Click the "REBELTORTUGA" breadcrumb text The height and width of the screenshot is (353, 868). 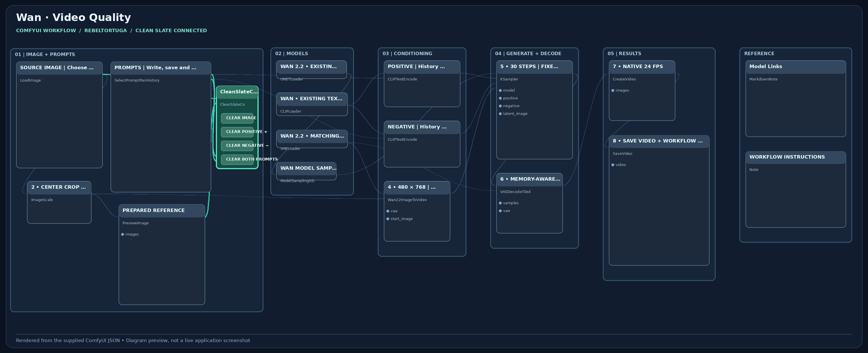105,31
